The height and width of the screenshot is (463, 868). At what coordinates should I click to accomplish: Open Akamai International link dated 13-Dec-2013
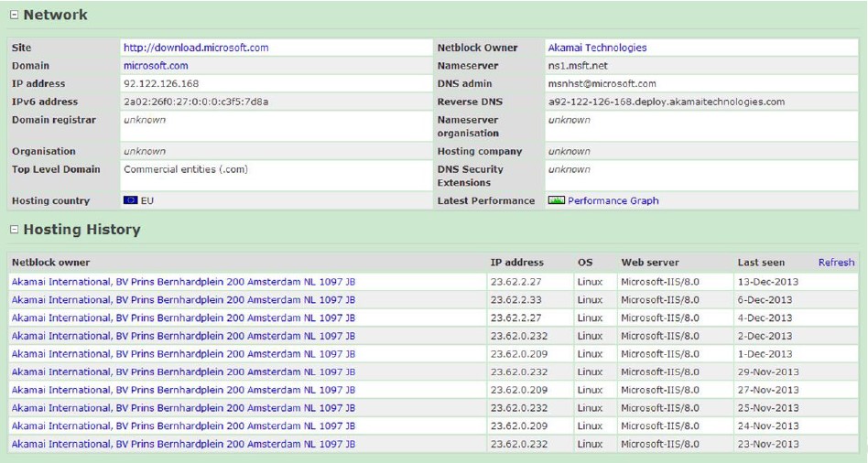[183, 282]
